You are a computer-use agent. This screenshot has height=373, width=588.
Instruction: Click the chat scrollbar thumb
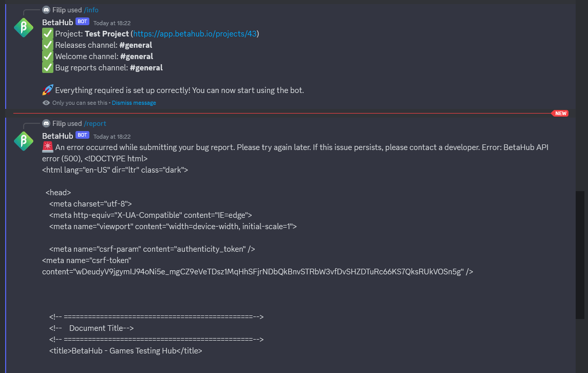[x=580, y=255]
